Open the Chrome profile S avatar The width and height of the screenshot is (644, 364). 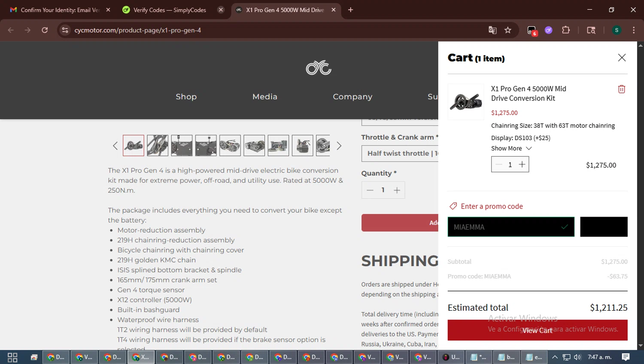click(617, 30)
